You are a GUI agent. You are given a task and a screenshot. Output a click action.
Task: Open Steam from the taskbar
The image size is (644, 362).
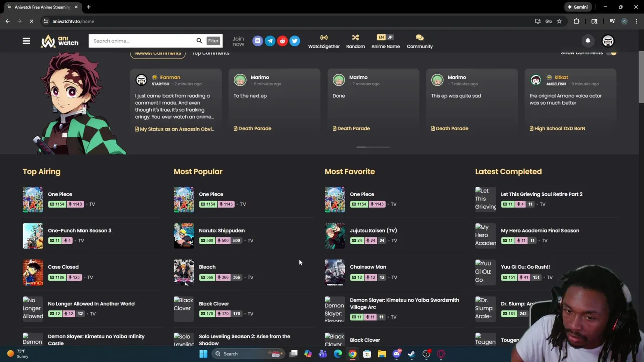[x=411, y=354]
